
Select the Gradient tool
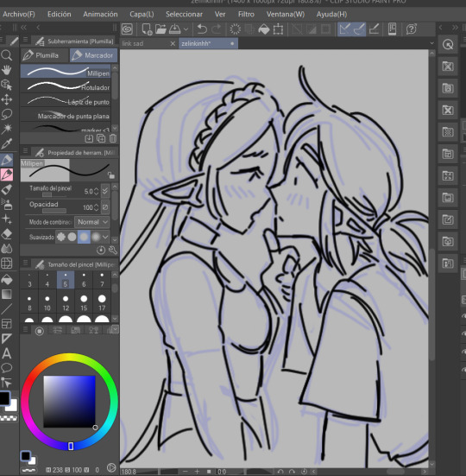[x=6, y=295]
